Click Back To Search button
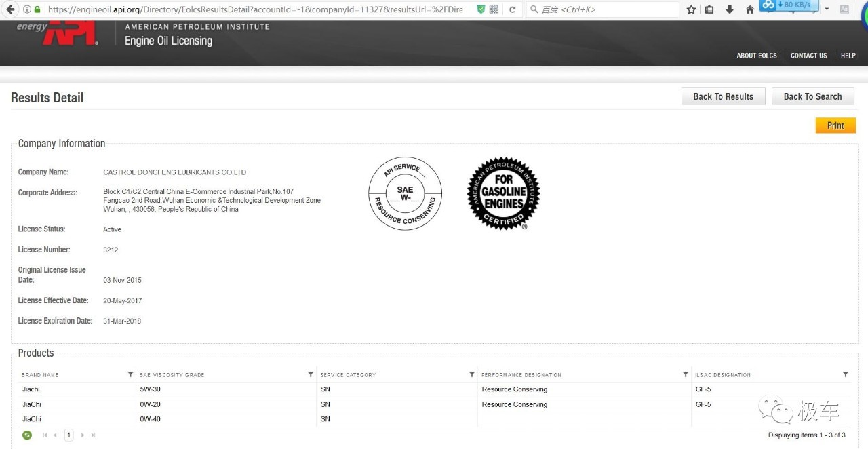868x449 pixels. [x=812, y=96]
